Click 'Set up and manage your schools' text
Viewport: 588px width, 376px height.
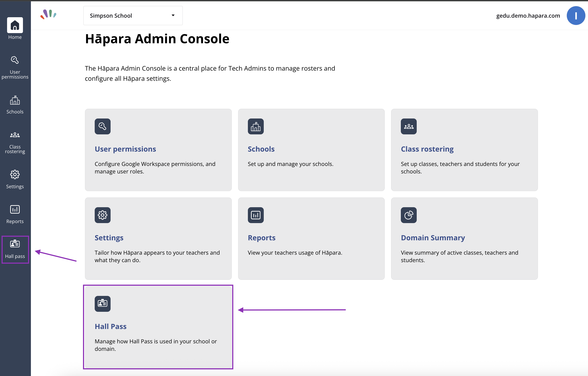pyautogui.click(x=290, y=164)
